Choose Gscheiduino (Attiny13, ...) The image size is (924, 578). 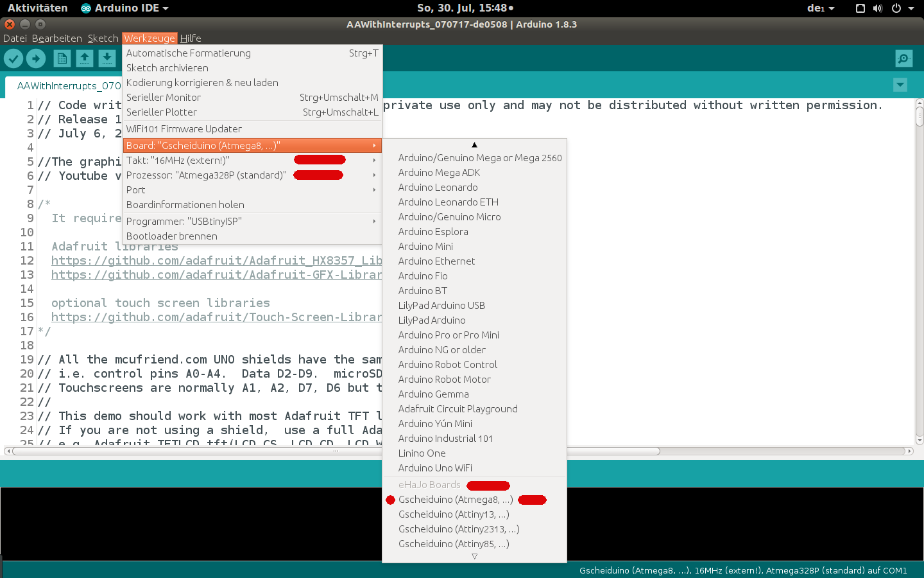coord(474,514)
